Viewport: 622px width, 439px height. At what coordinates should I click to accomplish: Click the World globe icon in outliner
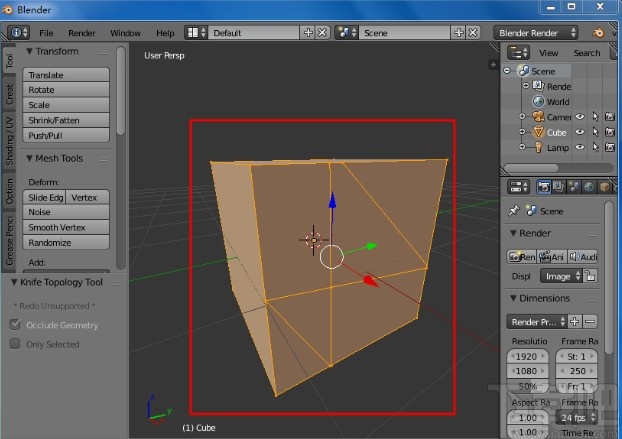pos(538,102)
